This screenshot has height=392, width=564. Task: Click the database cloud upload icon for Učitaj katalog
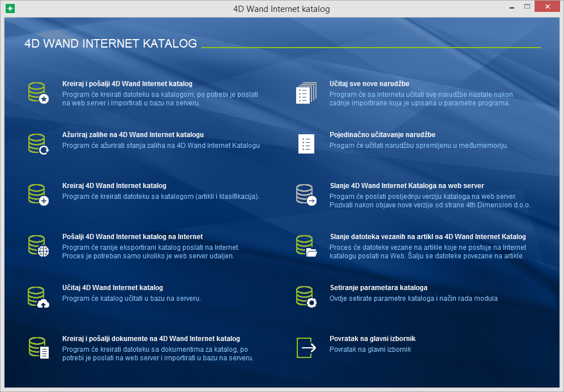pyautogui.click(x=39, y=297)
